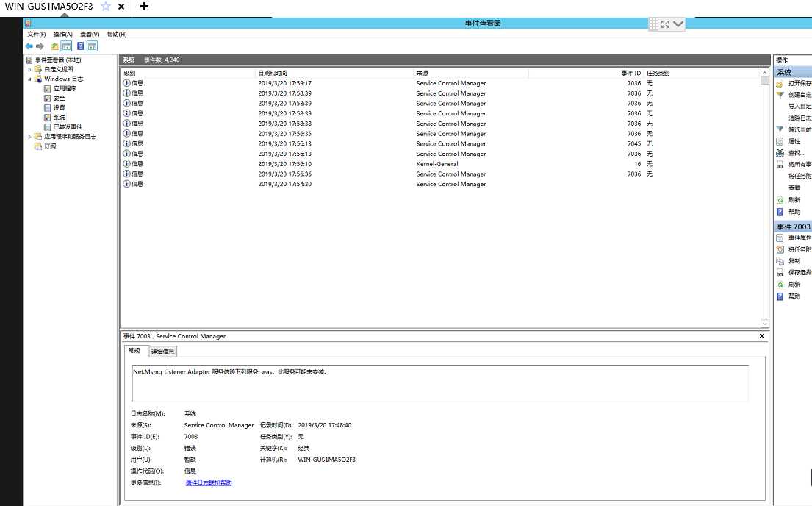Switch to the 常规 tab
The image size is (812, 506).
click(134, 351)
